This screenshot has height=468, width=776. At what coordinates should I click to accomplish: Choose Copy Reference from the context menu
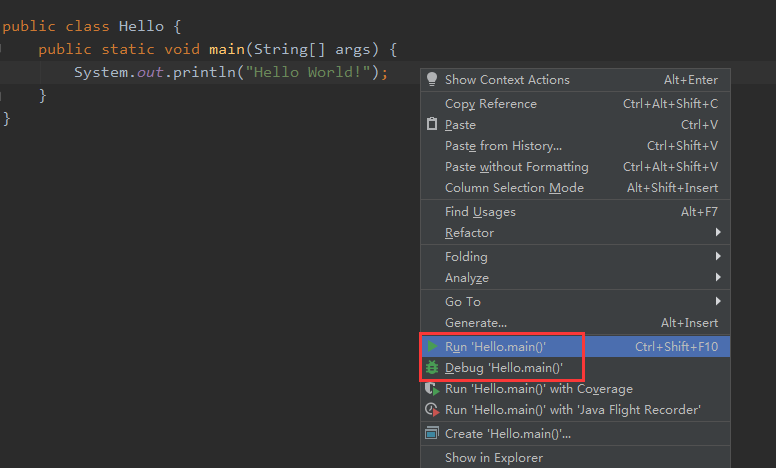575,103
